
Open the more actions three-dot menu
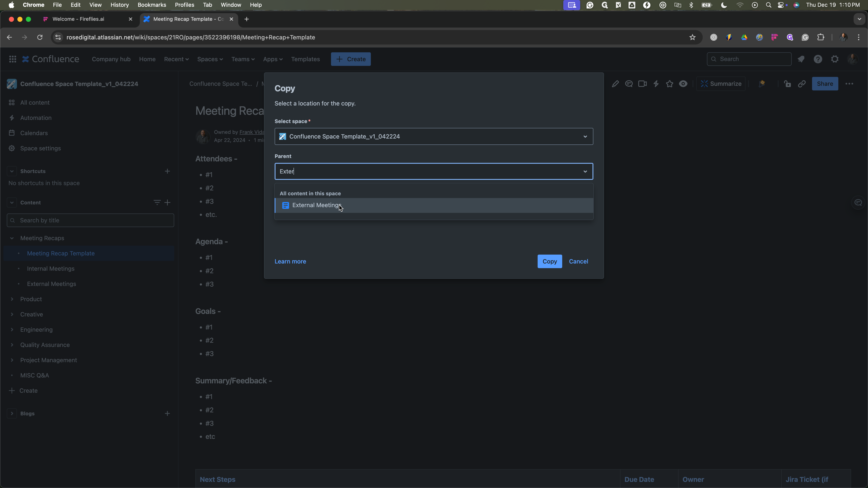point(849,84)
